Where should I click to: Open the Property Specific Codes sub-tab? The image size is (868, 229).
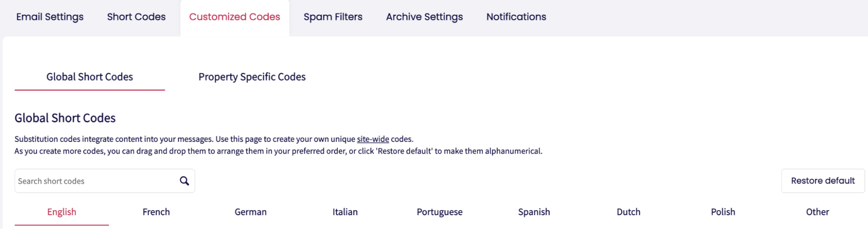pos(252,77)
